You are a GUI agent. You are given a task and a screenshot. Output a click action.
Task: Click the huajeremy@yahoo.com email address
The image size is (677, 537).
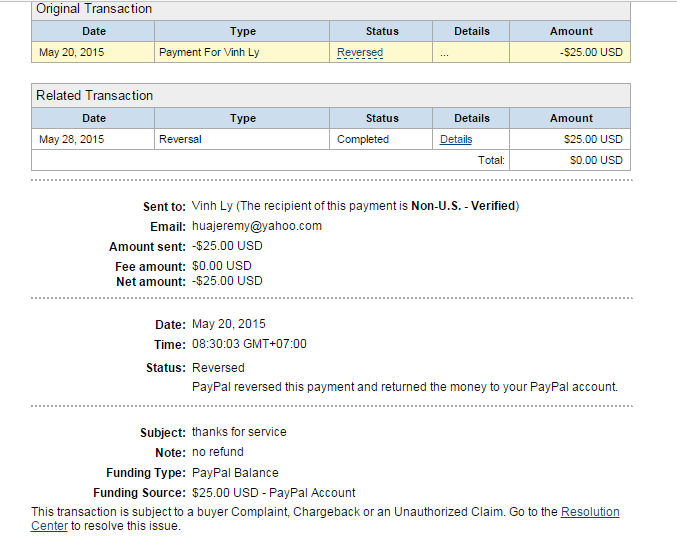(x=257, y=226)
